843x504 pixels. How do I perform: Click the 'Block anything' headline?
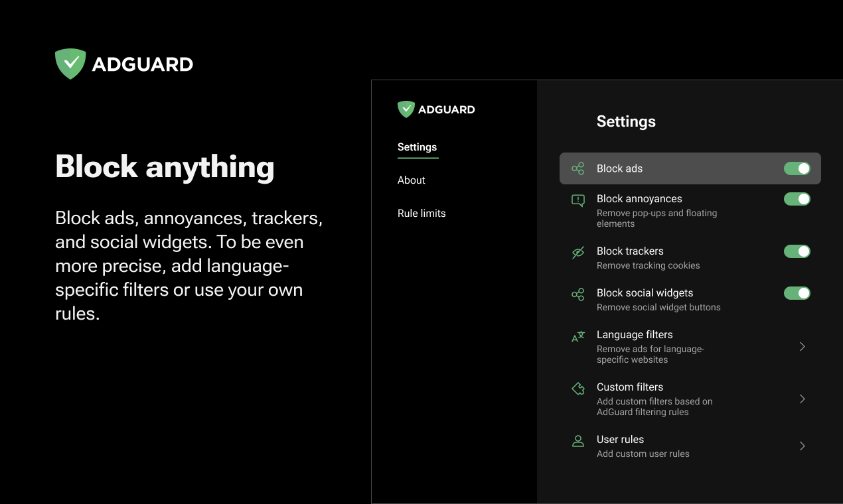click(165, 166)
